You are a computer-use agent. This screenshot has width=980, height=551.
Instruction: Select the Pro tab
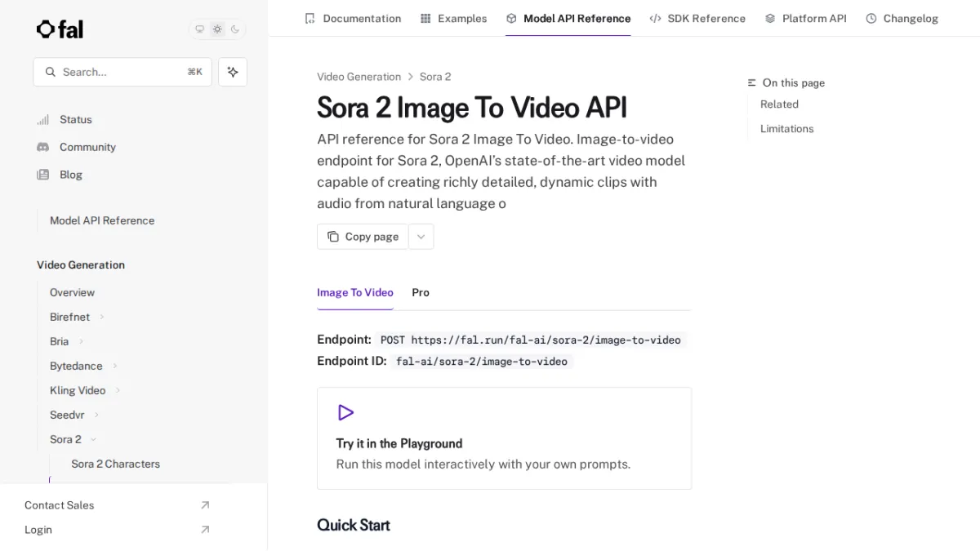click(421, 292)
